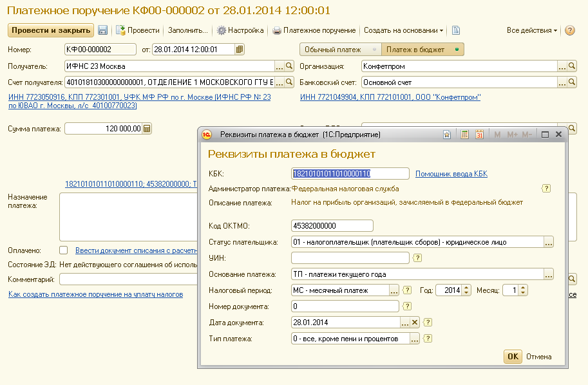Open the Создать на основании menu
The height and width of the screenshot is (385, 588).
[404, 30]
